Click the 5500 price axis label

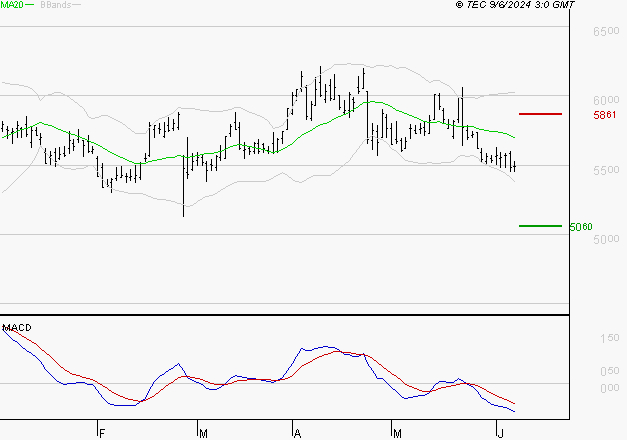(606, 170)
